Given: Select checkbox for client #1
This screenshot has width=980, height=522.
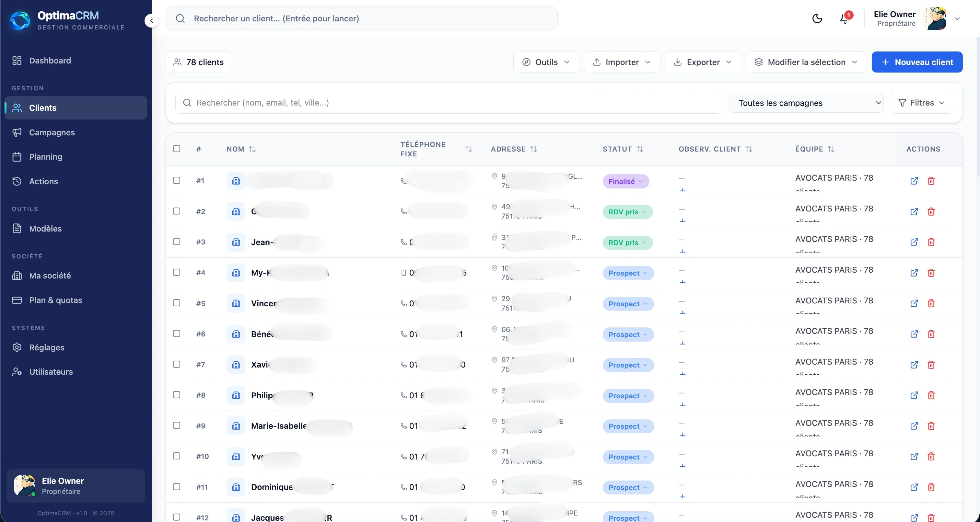Looking at the screenshot, I should [x=177, y=180].
